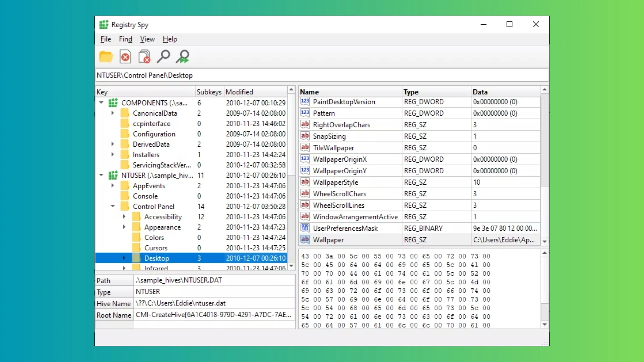Expand the Installers key

pos(113,155)
